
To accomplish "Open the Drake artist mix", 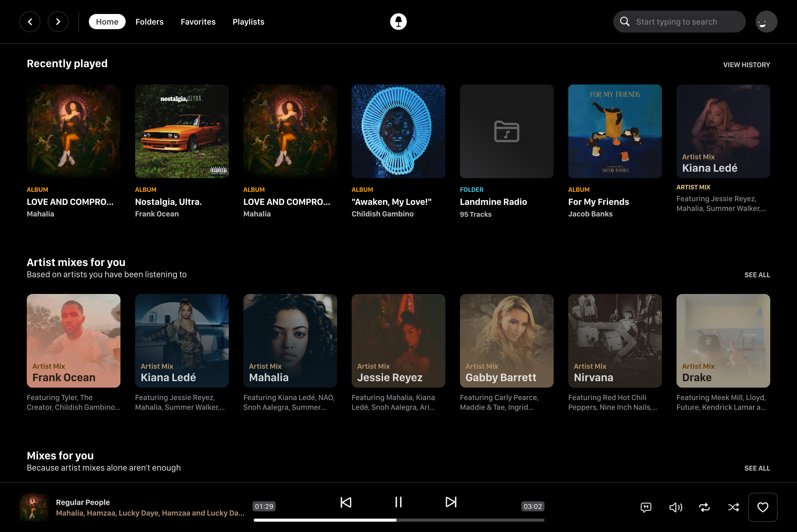I will click(723, 341).
